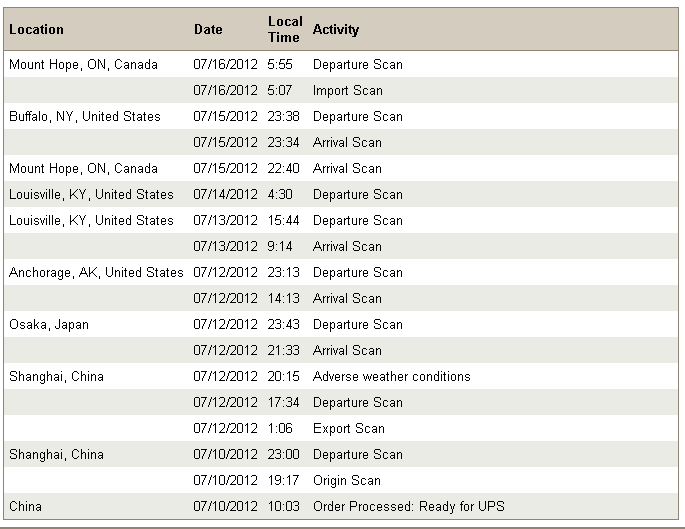Select the 5:55 local time cell
Screen dimensions: 685x529
[280, 65]
